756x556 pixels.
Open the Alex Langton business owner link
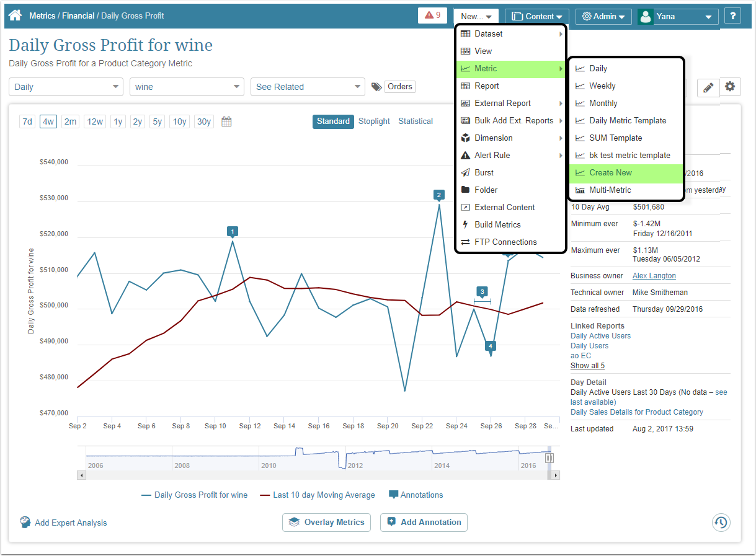click(654, 276)
